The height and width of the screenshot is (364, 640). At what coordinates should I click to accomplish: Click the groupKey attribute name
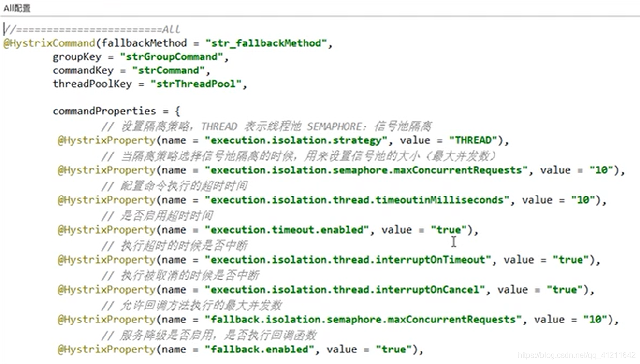[77, 57]
